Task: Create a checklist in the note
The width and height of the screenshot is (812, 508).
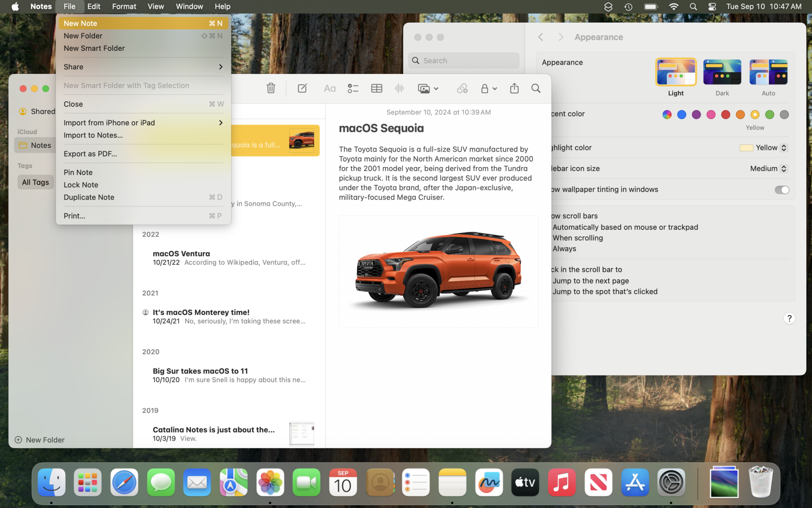Action: pyautogui.click(x=353, y=88)
